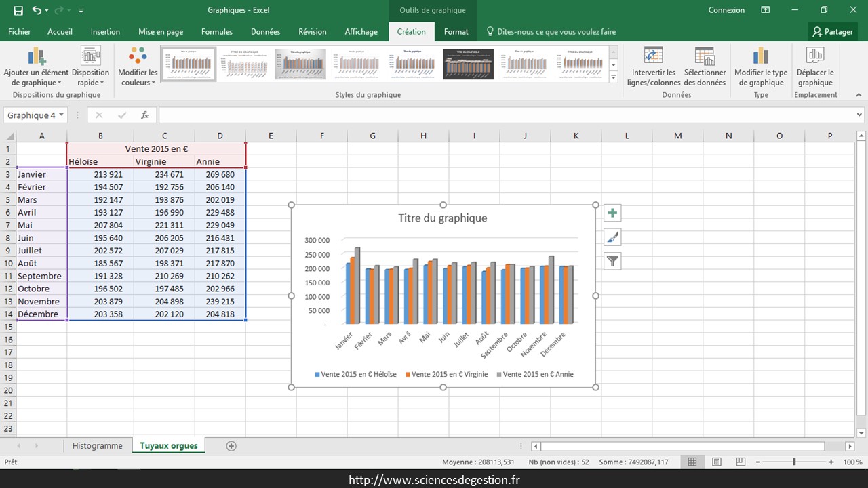The image size is (868, 488).
Task: Select Normal view button in status bar
Action: [692, 462]
